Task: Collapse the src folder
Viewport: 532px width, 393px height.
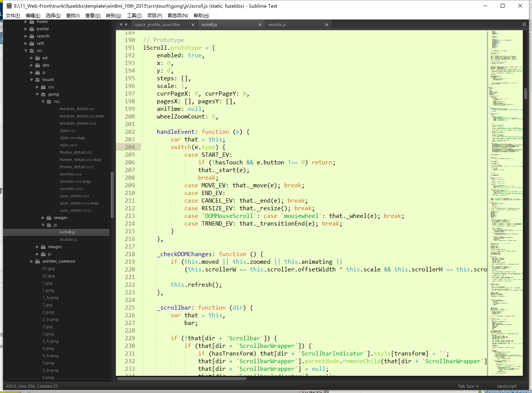Action: (x=26, y=50)
